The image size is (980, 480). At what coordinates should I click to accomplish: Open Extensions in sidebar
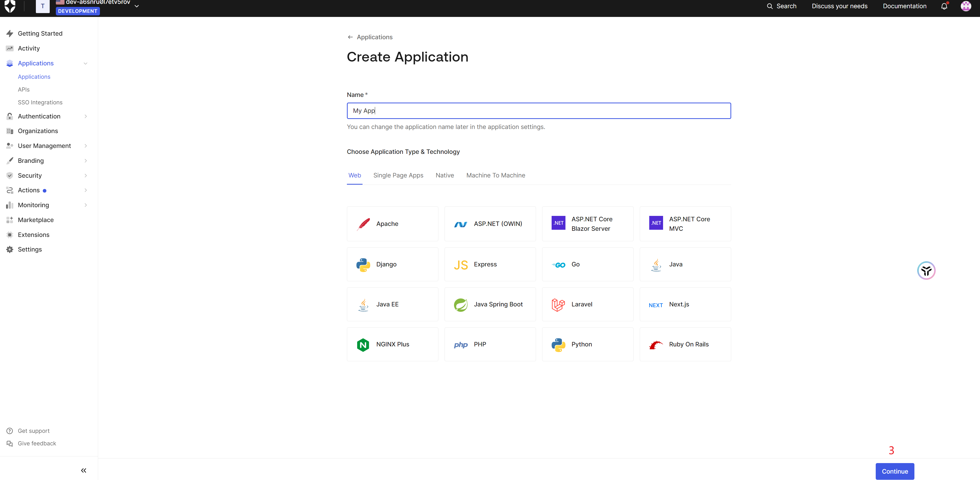[34, 234]
